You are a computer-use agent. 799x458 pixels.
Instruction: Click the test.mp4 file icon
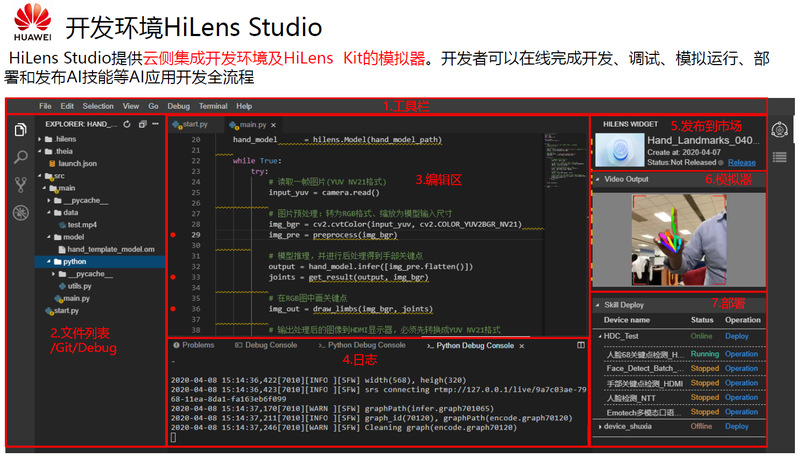tap(62, 225)
